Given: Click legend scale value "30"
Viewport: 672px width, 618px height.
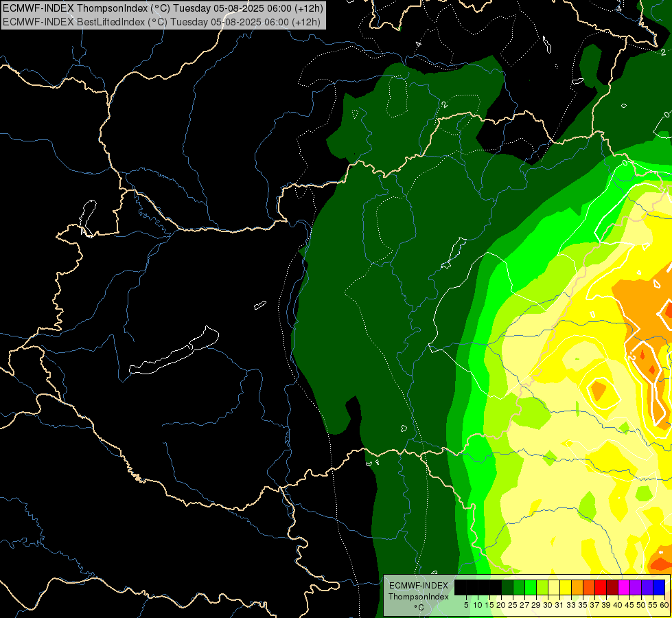Looking at the screenshot, I should [548, 605].
